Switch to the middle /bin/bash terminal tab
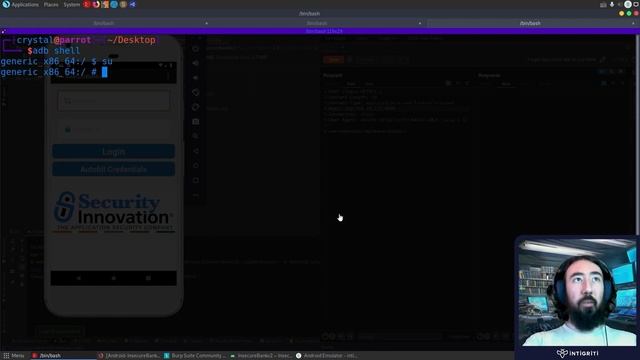This screenshot has height=360, width=640. coord(317,23)
